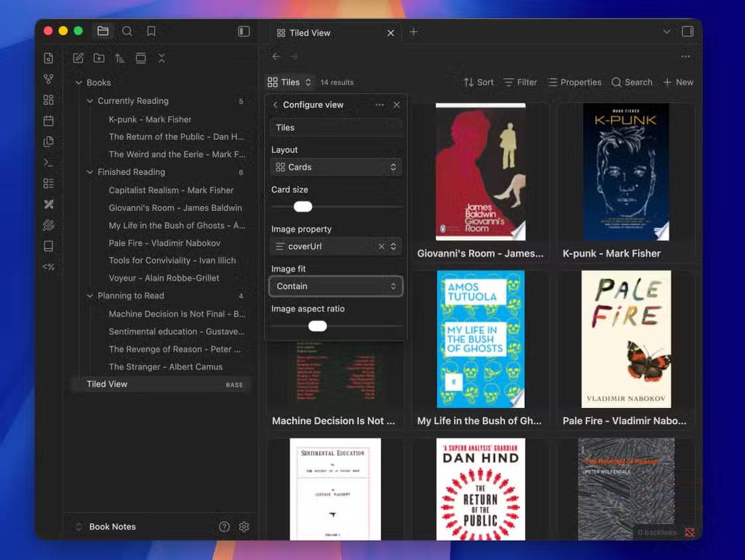Image resolution: width=745 pixels, height=560 pixels.
Task: Open Pale Fire - Vladimir Nabokov note
Action: click(164, 243)
